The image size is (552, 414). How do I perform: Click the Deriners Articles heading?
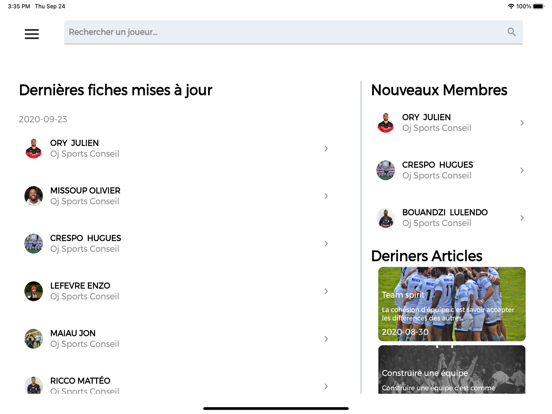[x=427, y=256]
